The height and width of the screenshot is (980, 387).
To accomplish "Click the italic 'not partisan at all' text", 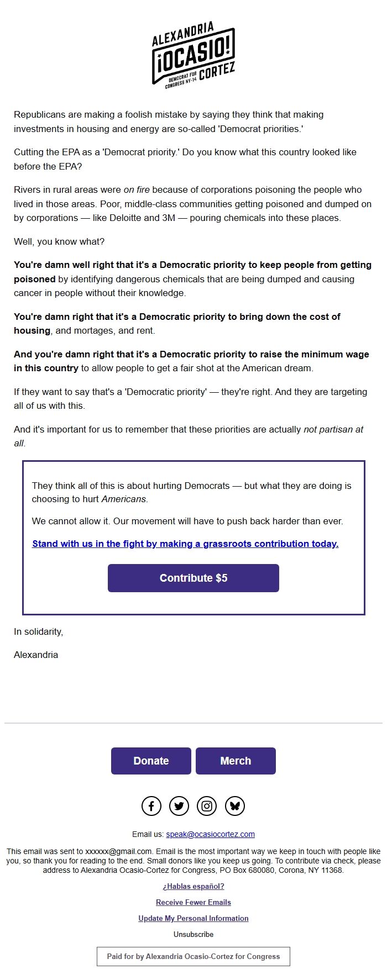I will tap(333, 429).
